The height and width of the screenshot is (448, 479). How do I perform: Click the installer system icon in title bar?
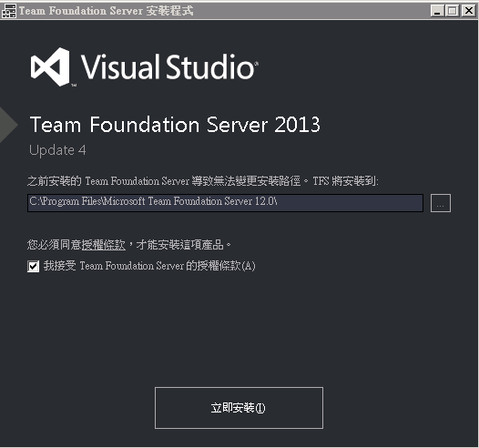coord(8,11)
